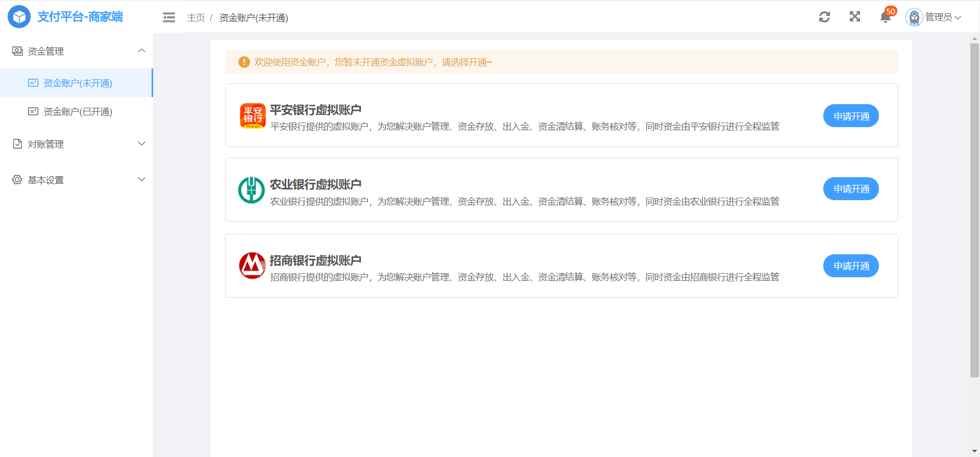980x457 pixels.
Task: Click the 招商银行虚拟账户 heading
Action: [x=315, y=260]
